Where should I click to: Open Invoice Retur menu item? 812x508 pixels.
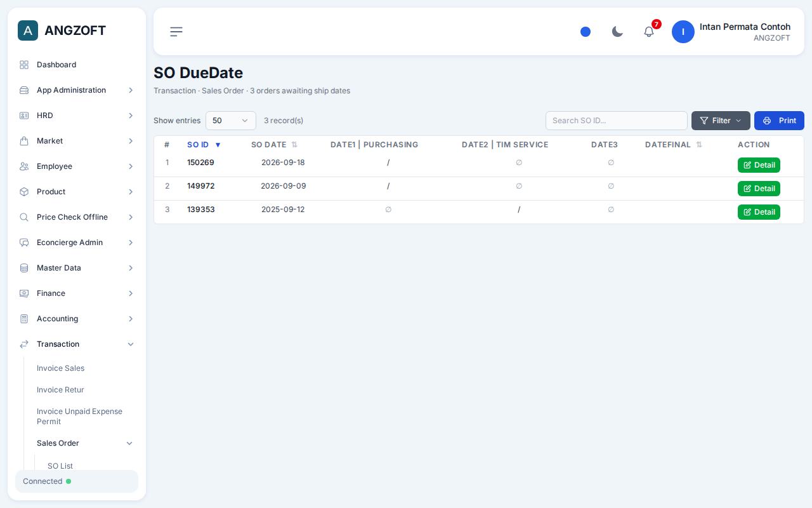tap(60, 390)
